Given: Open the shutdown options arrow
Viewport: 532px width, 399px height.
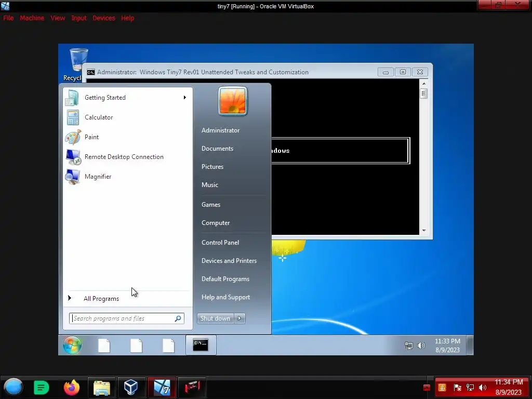Looking at the screenshot, I should 240,318.
